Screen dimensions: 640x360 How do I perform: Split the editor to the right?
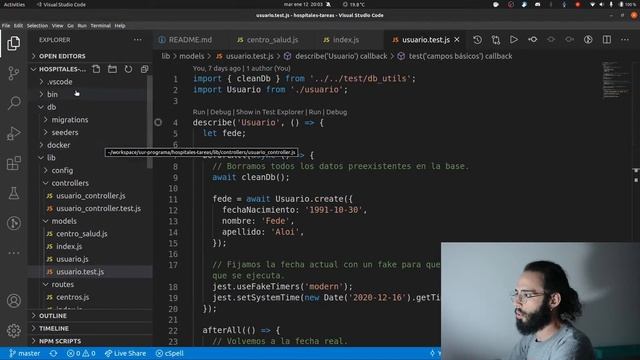pyautogui.click(x=607, y=40)
